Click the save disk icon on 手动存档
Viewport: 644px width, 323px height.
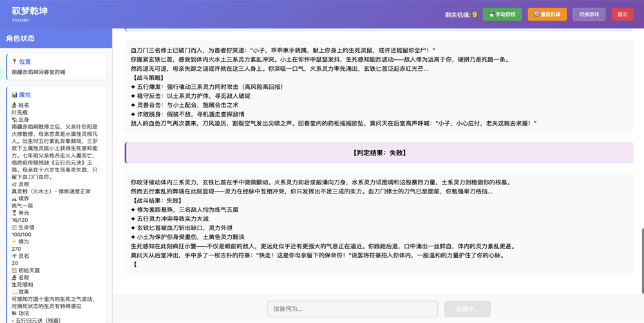coord(491,14)
